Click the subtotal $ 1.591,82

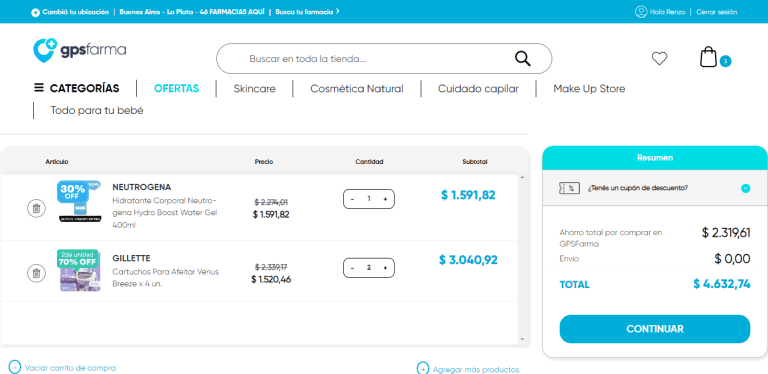point(468,195)
